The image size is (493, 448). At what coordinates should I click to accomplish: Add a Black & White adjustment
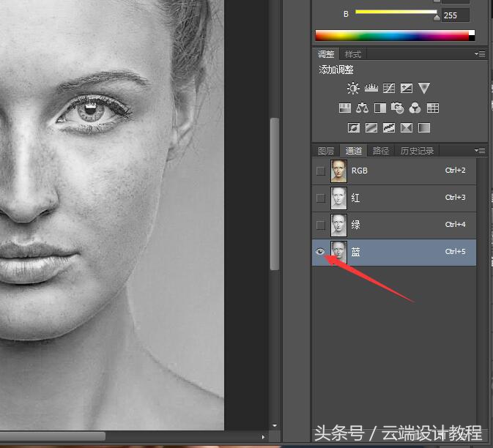tap(379, 108)
